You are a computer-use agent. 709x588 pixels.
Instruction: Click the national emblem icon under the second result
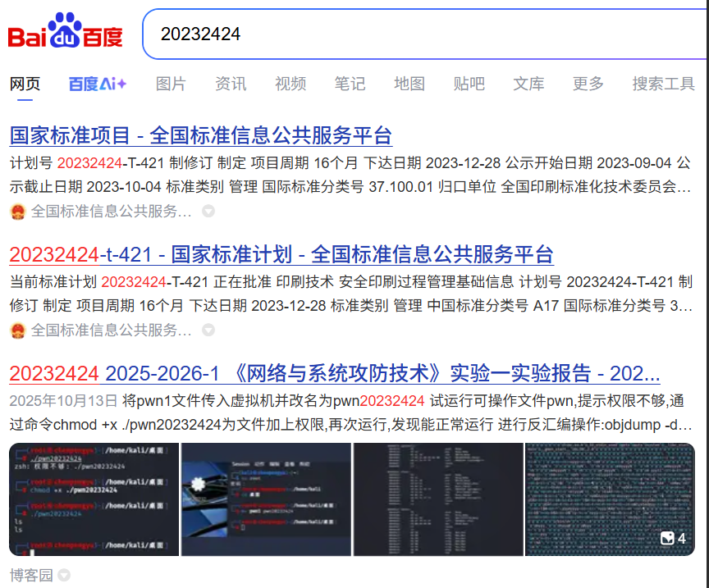(x=18, y=330)
